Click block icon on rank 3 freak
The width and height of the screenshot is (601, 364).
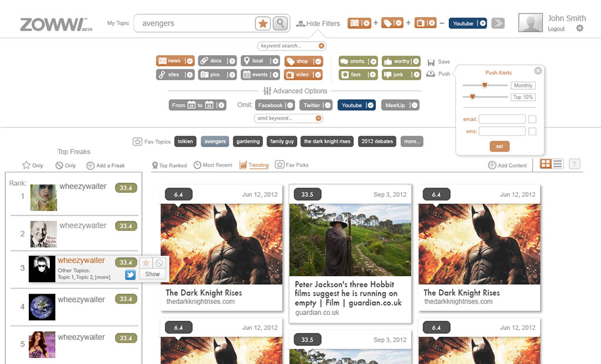coord(159,263)
